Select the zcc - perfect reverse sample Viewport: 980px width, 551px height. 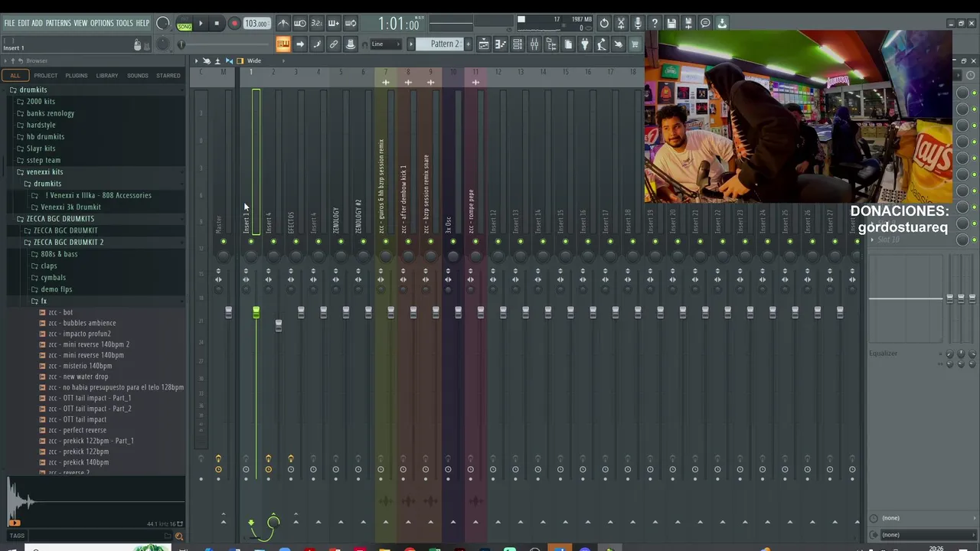77,430
